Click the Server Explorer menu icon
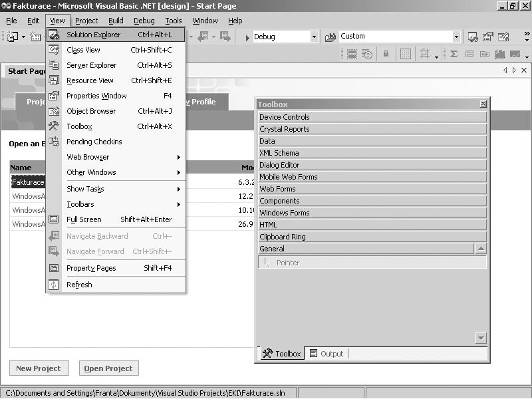This screenshot has width=532, height=399. [54, 65]
